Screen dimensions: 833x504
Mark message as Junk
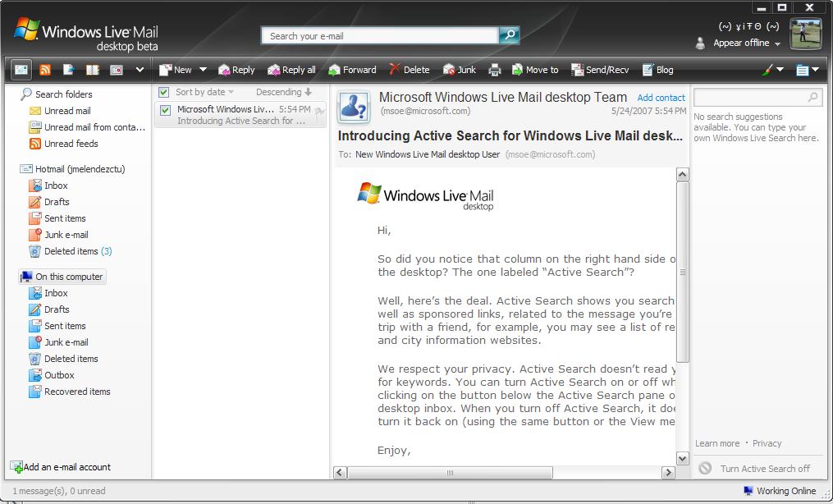pyautogui.click(x=460, y=70)
